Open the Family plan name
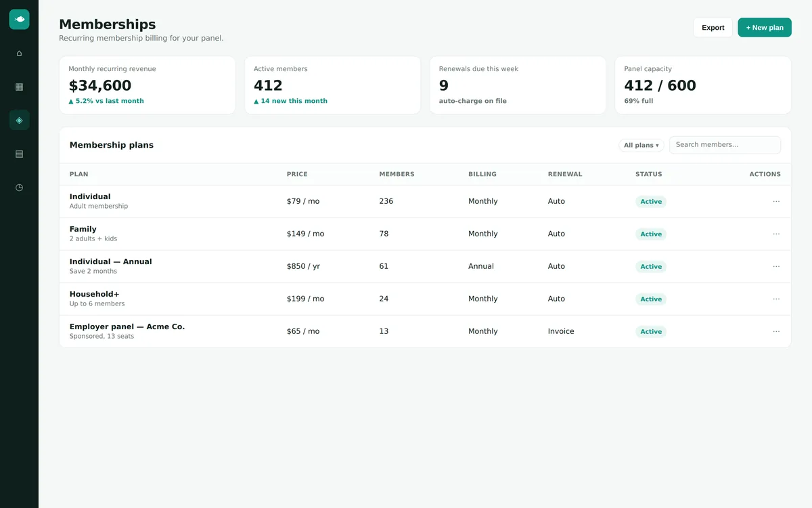 83,229
